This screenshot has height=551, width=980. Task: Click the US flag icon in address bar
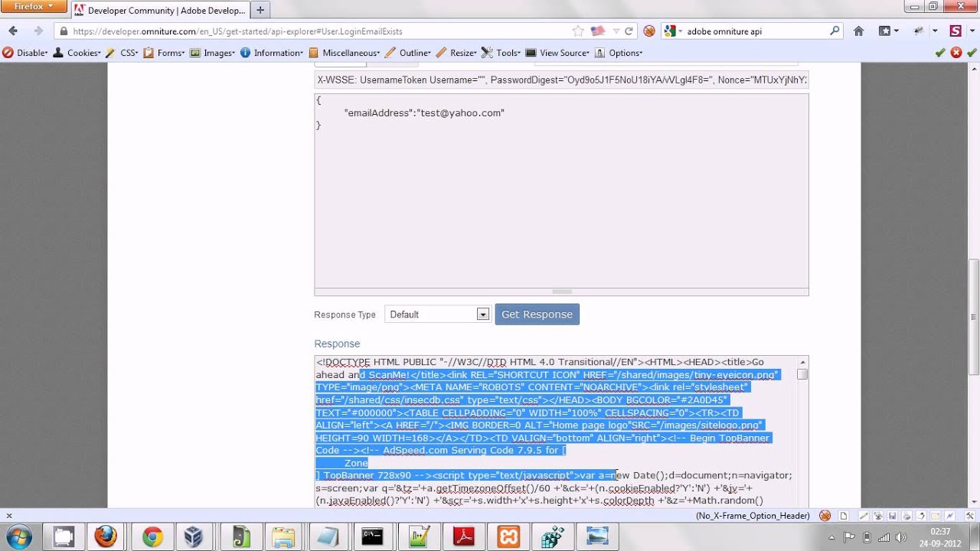click(x=598, y=31)
